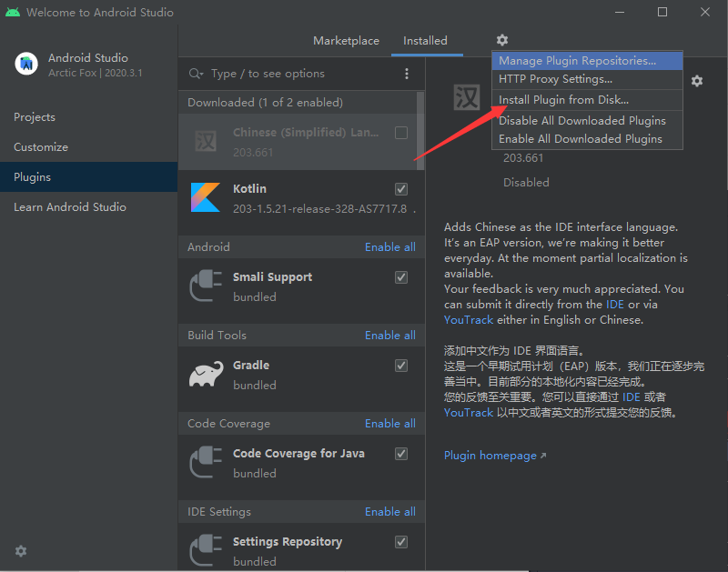Screen dimensions: 728x572
Task: Click Enable all for Build Tools
Action: 390,335
